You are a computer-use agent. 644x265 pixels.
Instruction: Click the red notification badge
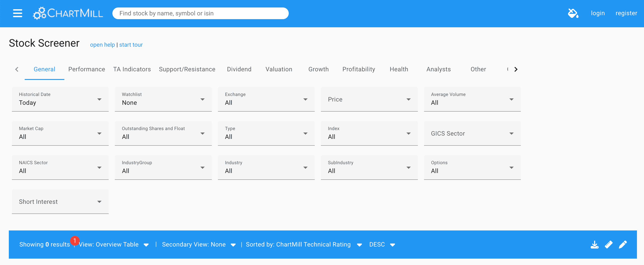coord(74,241)
